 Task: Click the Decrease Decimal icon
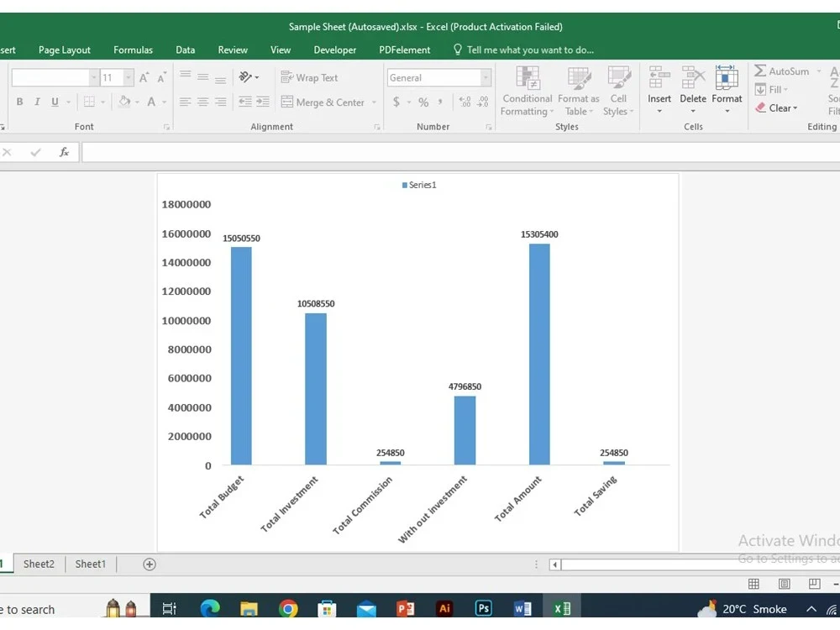tap(483, 102)
